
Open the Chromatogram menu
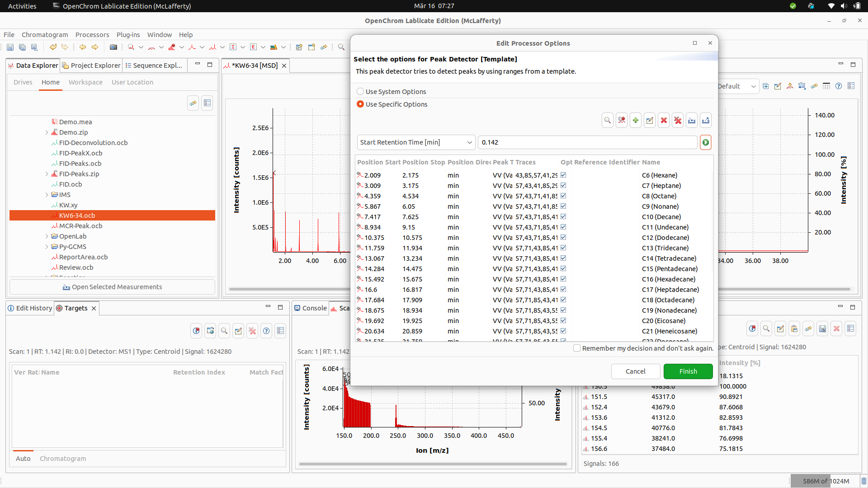pyautogui.click(x=44, y=34)
